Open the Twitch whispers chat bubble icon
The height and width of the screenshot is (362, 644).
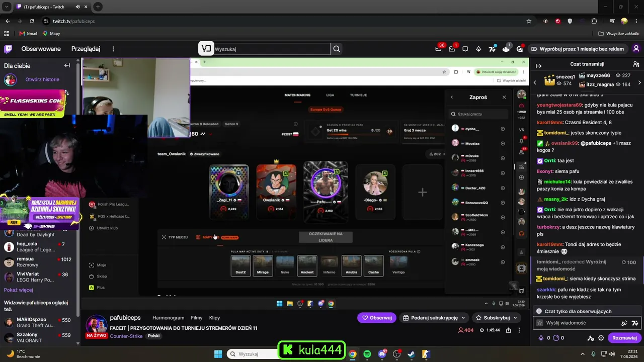coord(465,49)
